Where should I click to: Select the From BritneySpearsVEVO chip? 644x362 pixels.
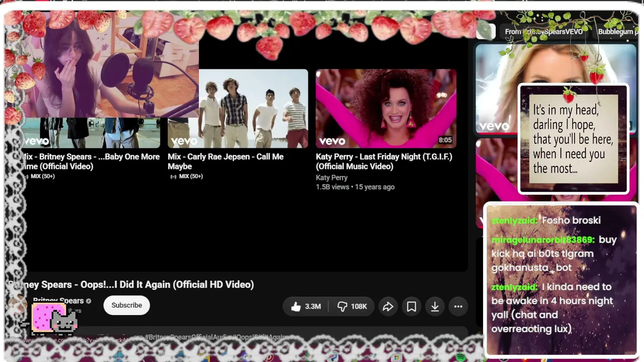pyautogui.click(x=543, y=32)
